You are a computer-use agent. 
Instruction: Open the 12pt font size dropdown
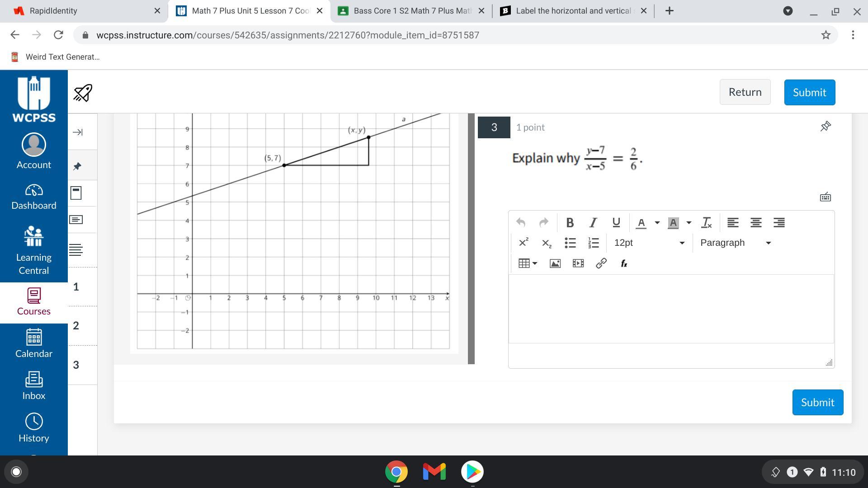click(x=649, y=243)
